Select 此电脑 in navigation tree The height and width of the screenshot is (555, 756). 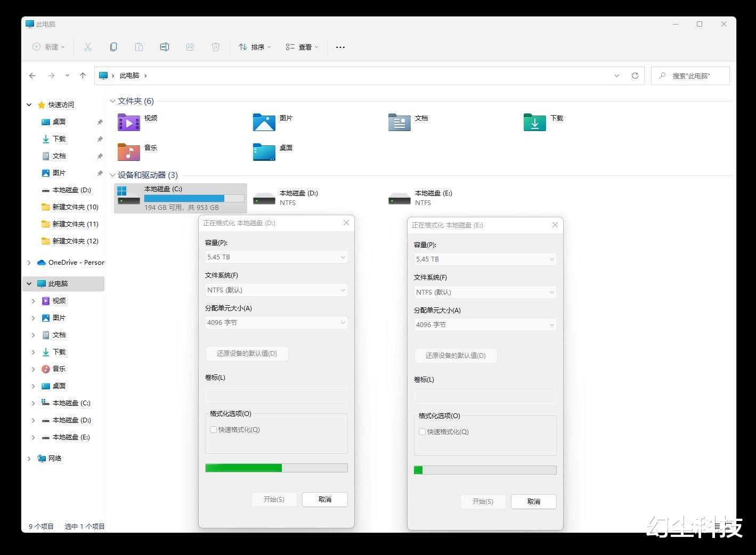pos(63,284)
